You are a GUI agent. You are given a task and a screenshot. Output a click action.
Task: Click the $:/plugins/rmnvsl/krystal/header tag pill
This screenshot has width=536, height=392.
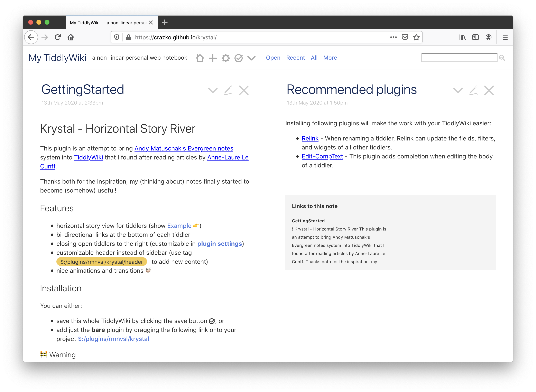click(x=102, y=262)
